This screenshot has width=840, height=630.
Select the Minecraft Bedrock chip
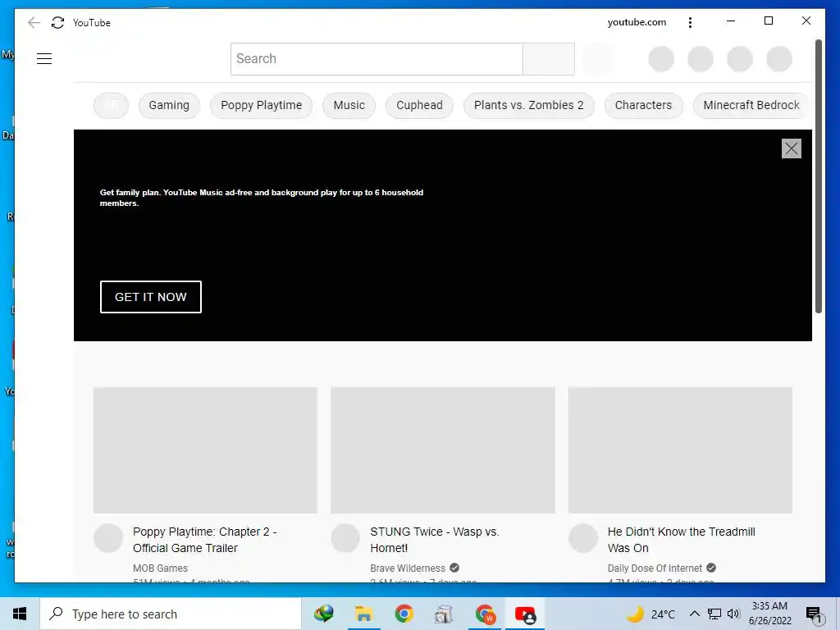tap(751, 105)
